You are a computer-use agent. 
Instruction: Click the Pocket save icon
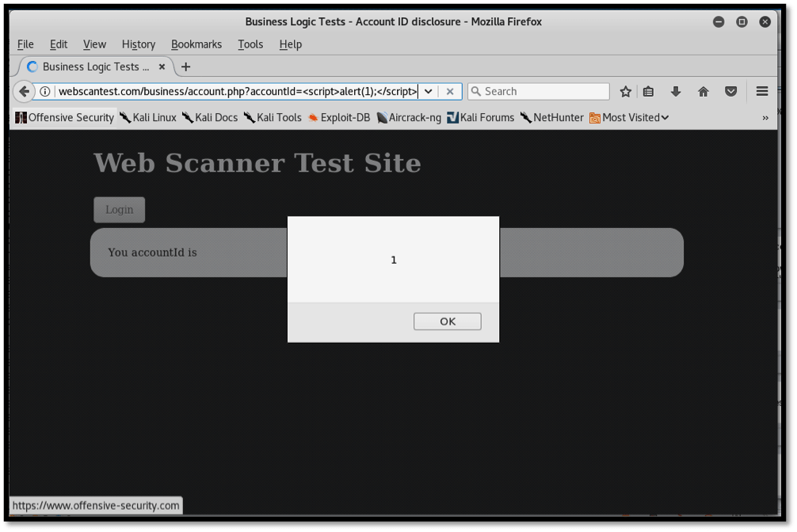pos(731,91)
